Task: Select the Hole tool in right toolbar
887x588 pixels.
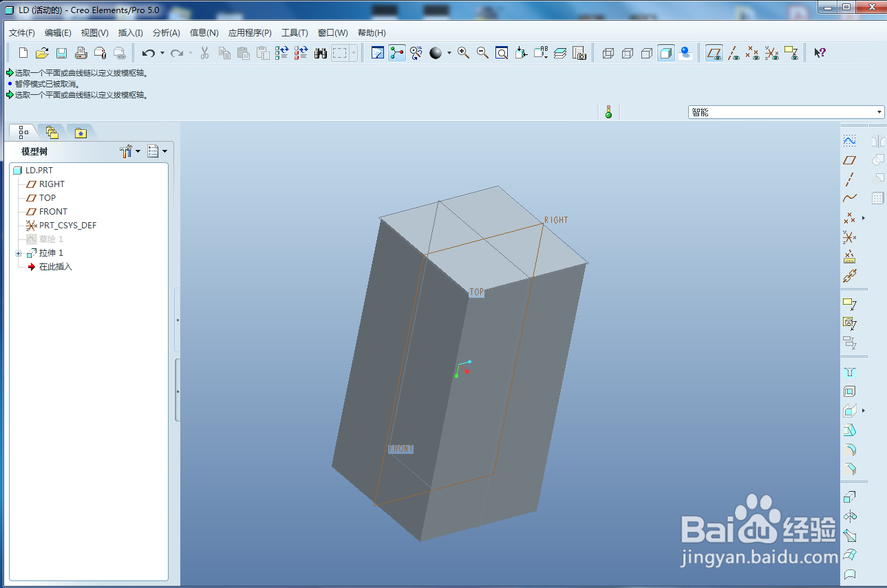Action: click(x=849, y=372)
